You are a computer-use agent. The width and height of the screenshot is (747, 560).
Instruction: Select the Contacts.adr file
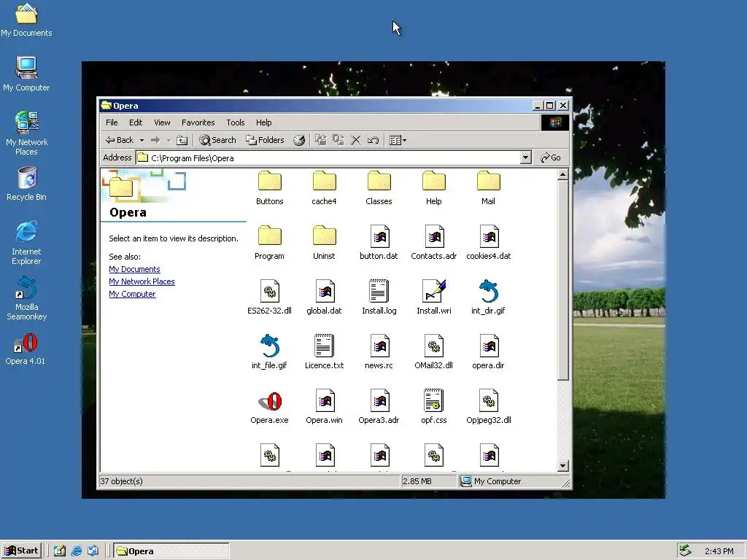tap(433, 243)
